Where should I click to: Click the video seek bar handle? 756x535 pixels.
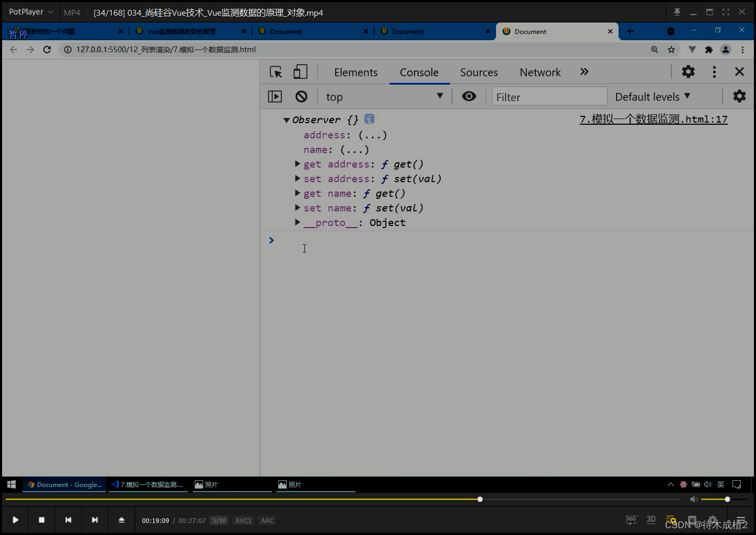[x=480, y=500]
